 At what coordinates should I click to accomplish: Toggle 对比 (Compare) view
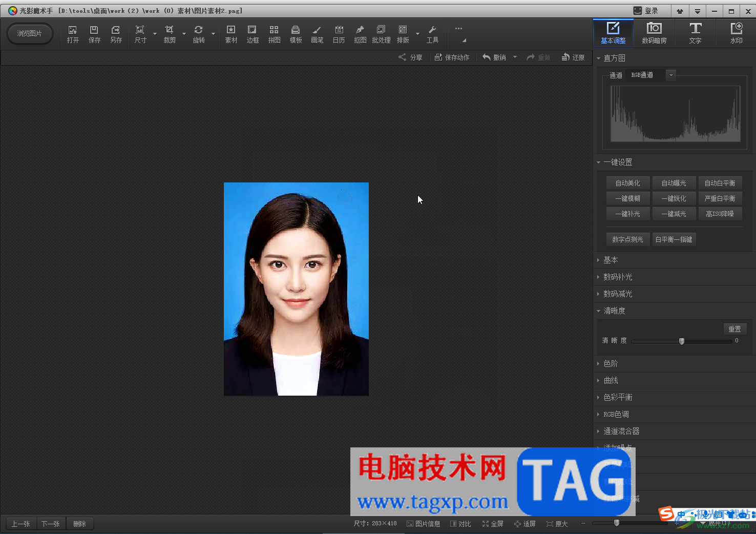tap(460, 524)
